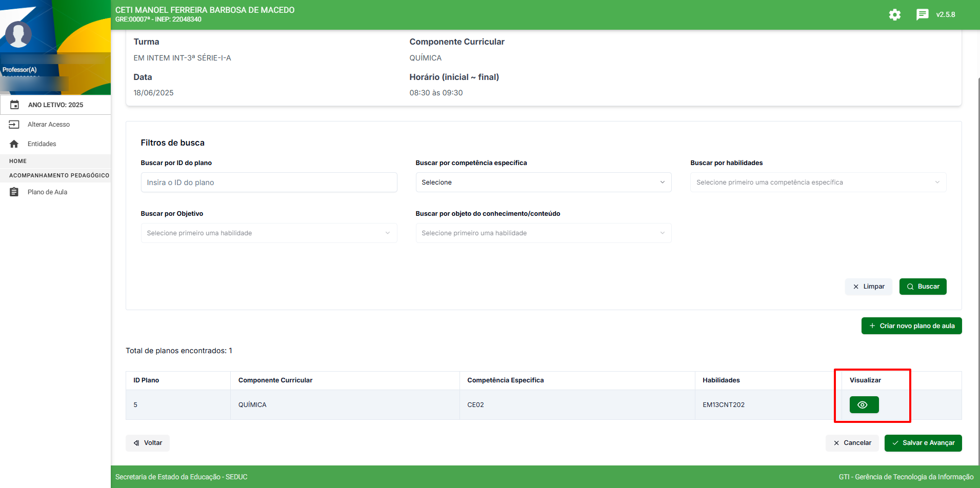Expand the competência específica dropdown
This screenshot has height=488, width=980.
tap(543, 182)
